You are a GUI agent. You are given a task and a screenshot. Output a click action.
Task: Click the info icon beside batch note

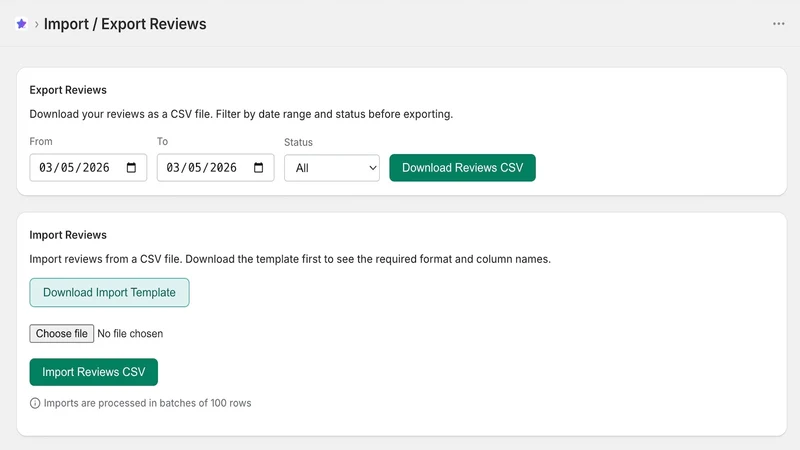(x=35, y=403)
